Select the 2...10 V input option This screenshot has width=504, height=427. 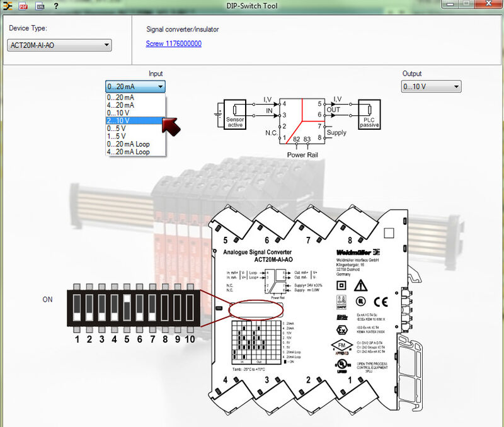coord(119,120)
